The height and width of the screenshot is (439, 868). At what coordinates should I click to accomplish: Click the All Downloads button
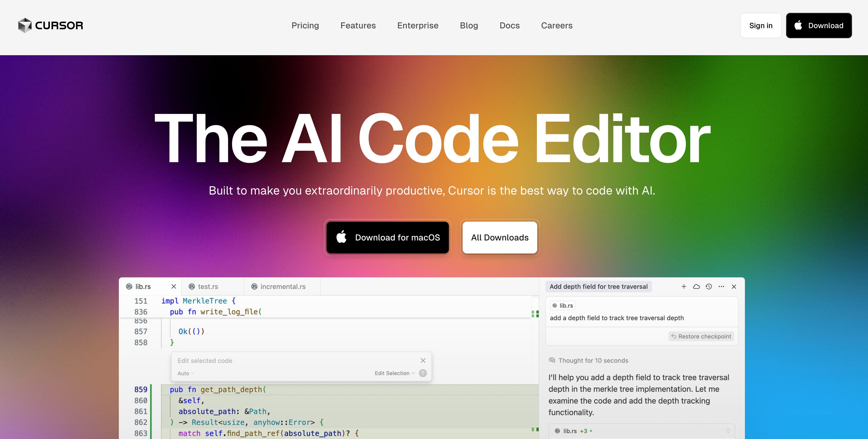coord(499,238)
